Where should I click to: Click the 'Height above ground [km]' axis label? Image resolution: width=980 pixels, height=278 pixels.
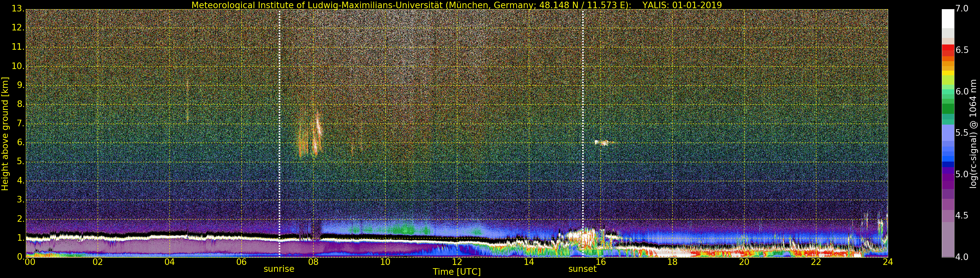coord(5,134)
